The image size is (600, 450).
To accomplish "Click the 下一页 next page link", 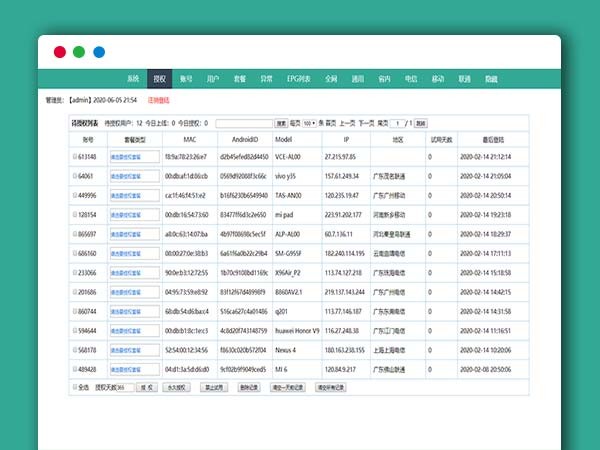I will [x=367, y=123].
